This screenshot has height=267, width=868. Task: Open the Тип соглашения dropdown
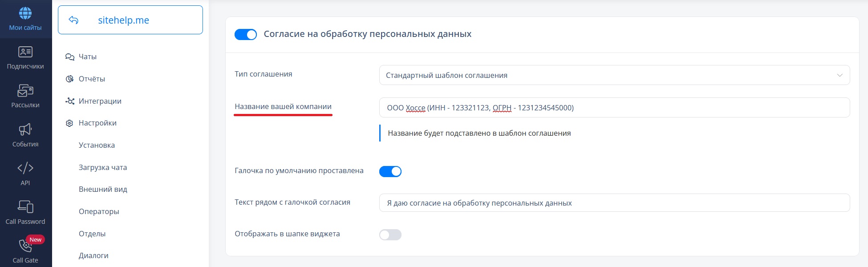click(614, 75)
